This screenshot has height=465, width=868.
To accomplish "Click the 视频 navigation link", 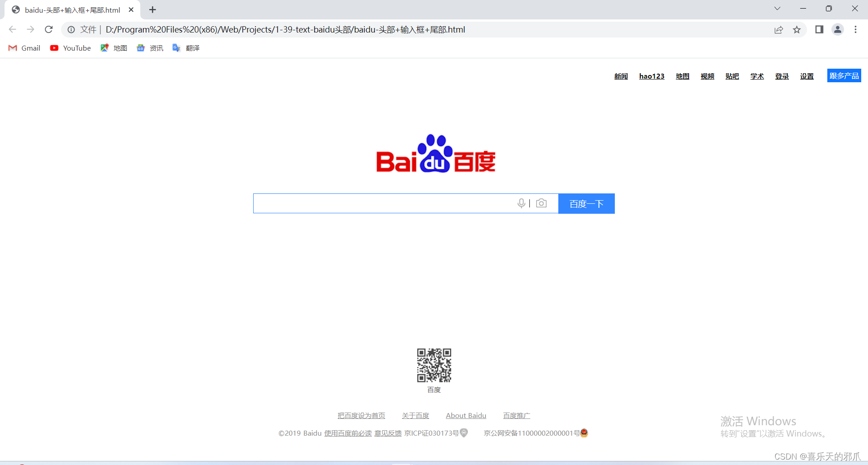I will [708, 76].
